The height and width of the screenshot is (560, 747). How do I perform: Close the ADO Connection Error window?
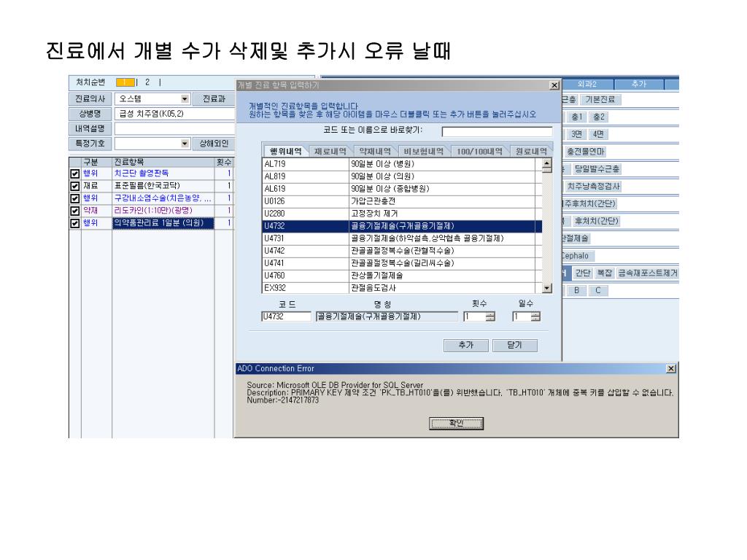click(671, 368)
